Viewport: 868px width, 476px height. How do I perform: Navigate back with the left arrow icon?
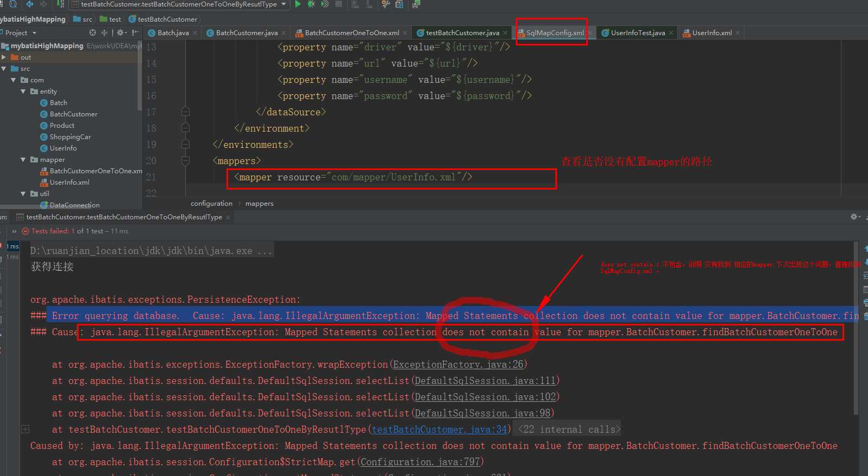pyautogui.click(x=30, y=4)
